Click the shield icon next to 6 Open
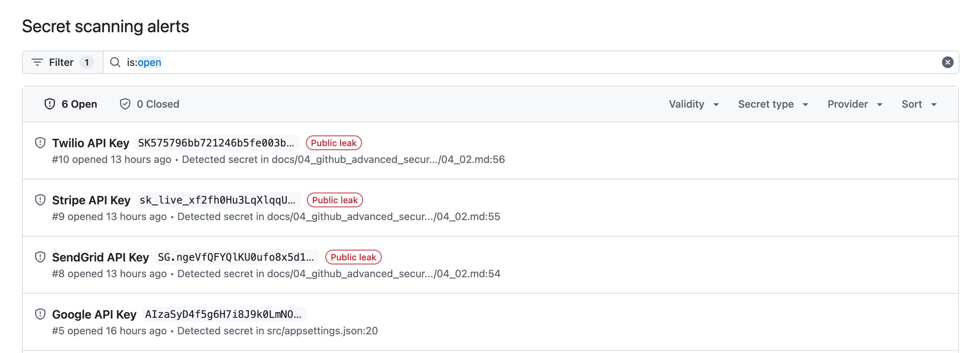 51,104
